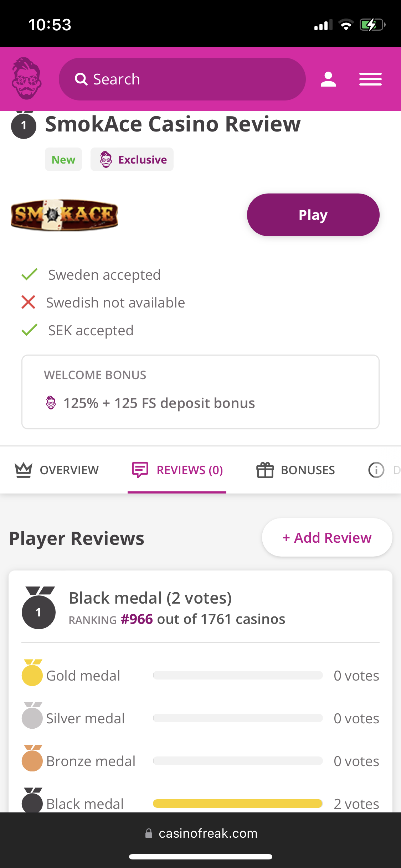
Task: Click the bronze medal icon
Action: point(32,759)
